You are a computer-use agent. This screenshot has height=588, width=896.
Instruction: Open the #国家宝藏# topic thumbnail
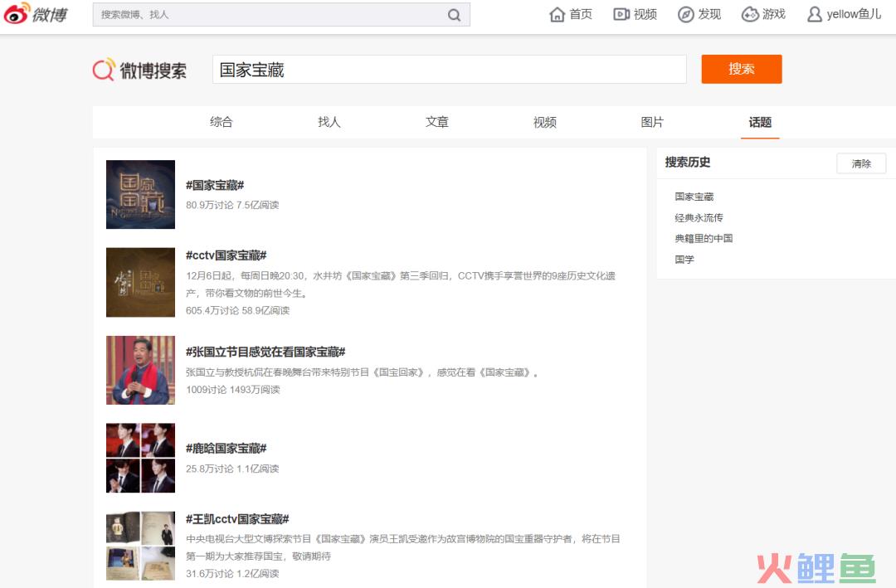140,194
